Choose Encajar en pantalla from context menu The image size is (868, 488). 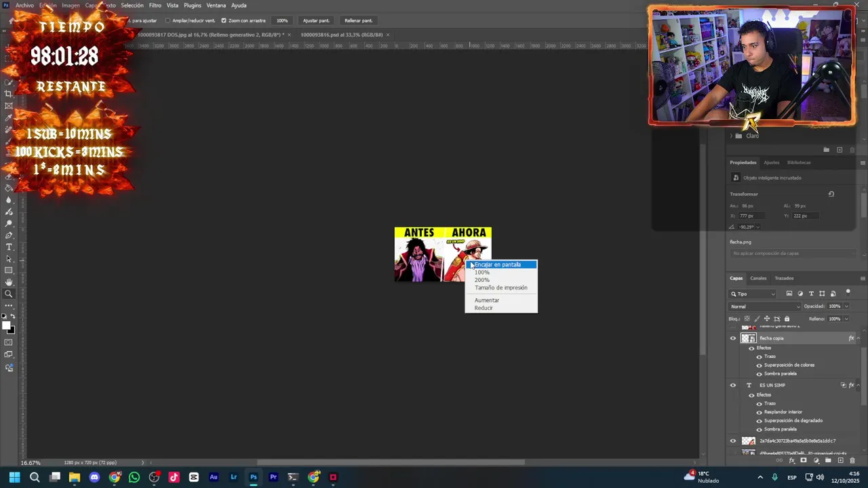(501, 264)
